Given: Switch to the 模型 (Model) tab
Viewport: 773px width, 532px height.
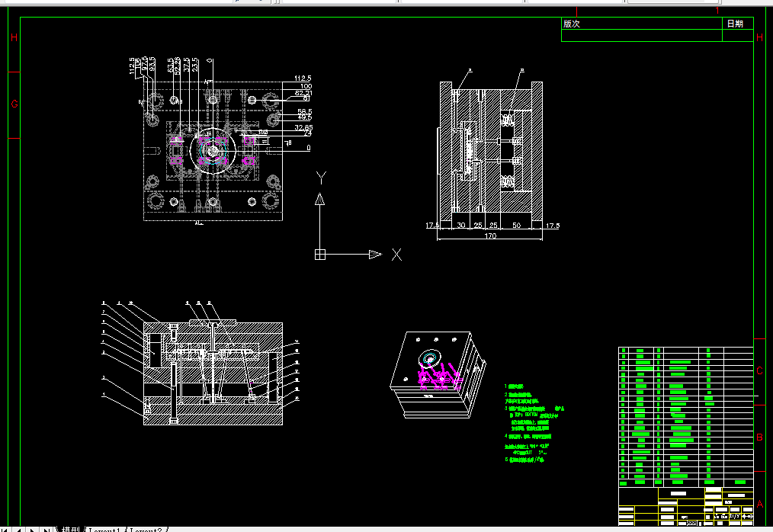Looking at the screenshot, I should click(x=70, y=530).
